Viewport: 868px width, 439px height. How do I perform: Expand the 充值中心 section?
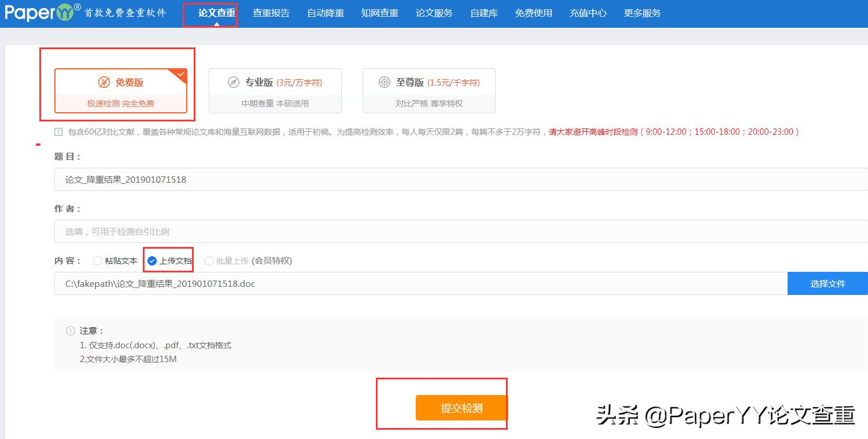[588, 12]
